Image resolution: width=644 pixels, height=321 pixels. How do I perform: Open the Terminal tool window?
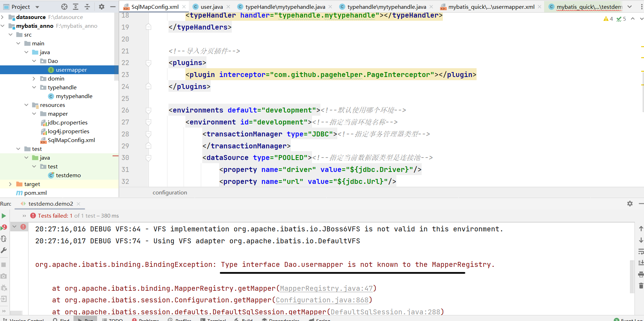pyautogui.click(x=213, y=319)
